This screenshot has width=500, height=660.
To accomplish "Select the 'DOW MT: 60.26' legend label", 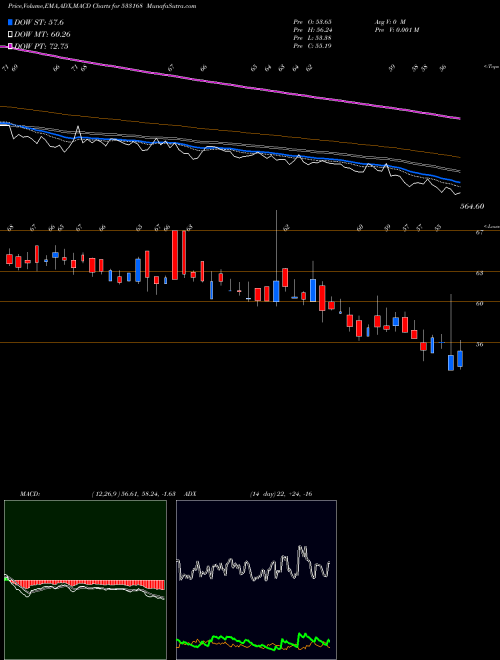I will (x=42, y=35).
